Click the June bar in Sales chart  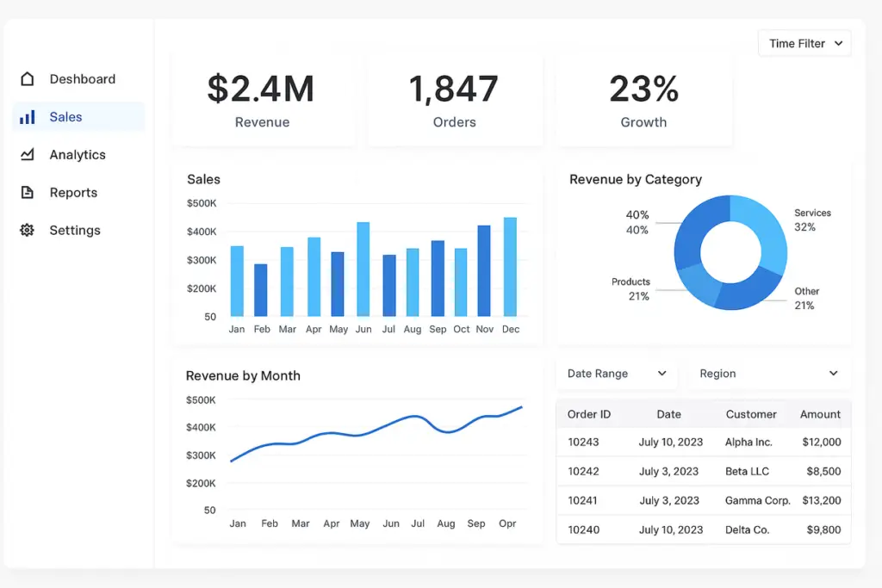tap(363, 269)
